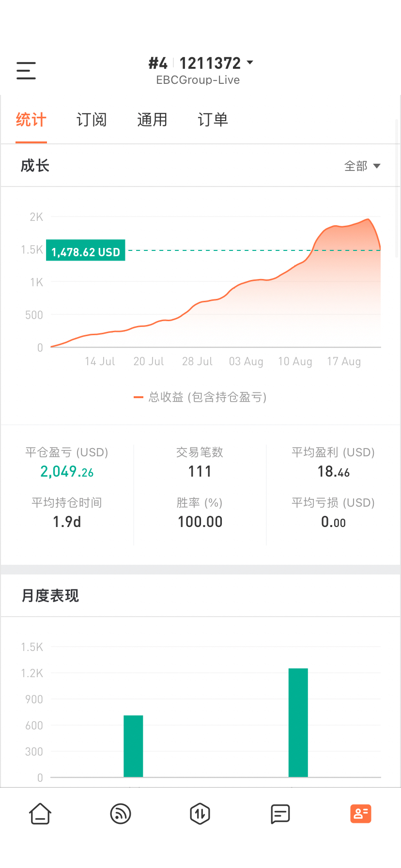Tap the 成长 section title

[x=35, y=166]
